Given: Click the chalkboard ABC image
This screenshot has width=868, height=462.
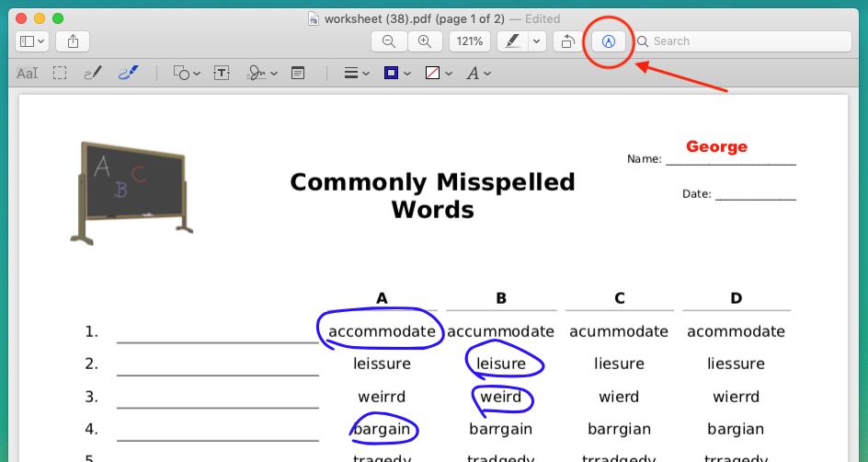Looking at the screenshot, I should click(131, 192).
